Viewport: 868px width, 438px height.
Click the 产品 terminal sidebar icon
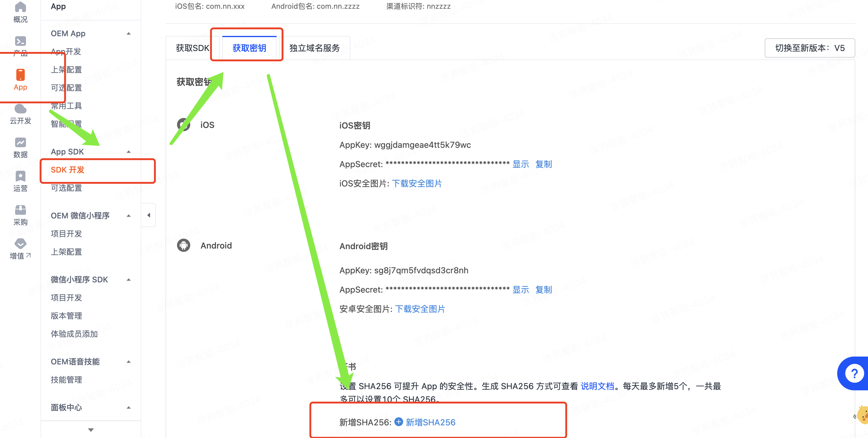20,41
